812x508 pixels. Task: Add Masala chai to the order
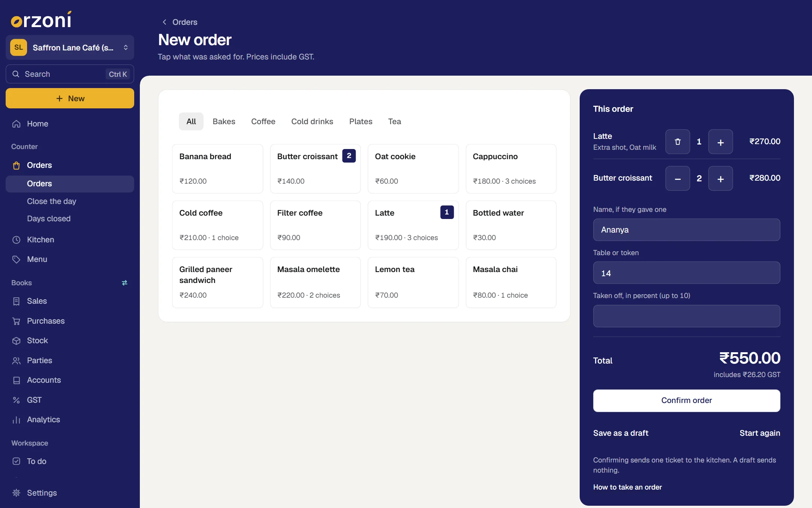[511, 282]
